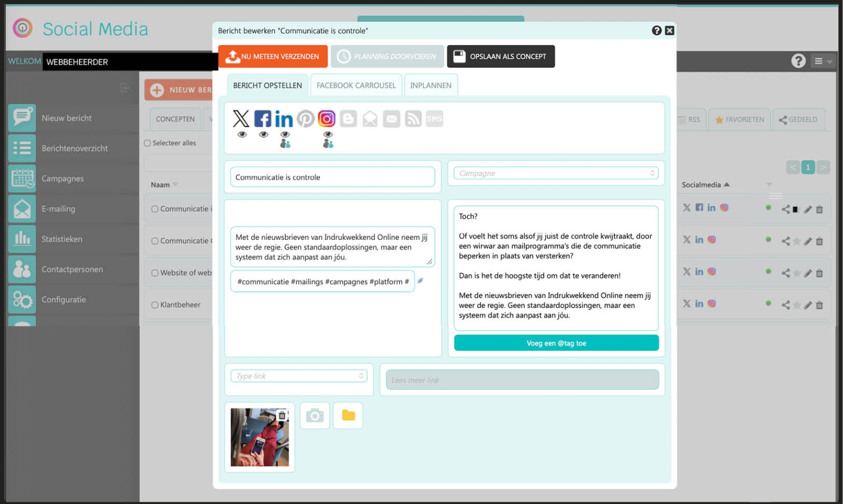This screenshot has width=843, height=504.
Task: Open LinkedIn audience people icon
Action: [285, 144]
